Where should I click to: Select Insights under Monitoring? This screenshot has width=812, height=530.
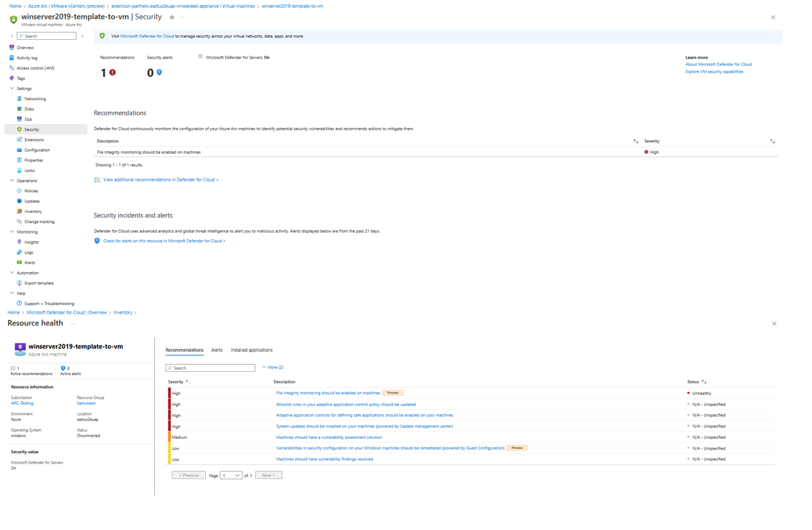tap(30, 242)
